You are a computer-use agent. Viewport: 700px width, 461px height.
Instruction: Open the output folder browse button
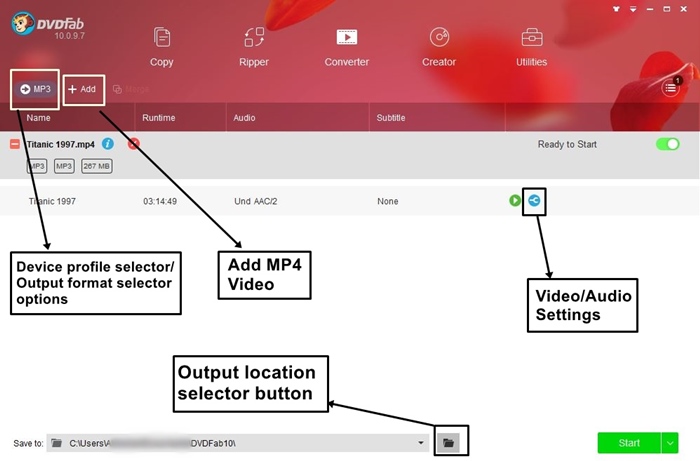pyautogui.click(x=448, y=443)
